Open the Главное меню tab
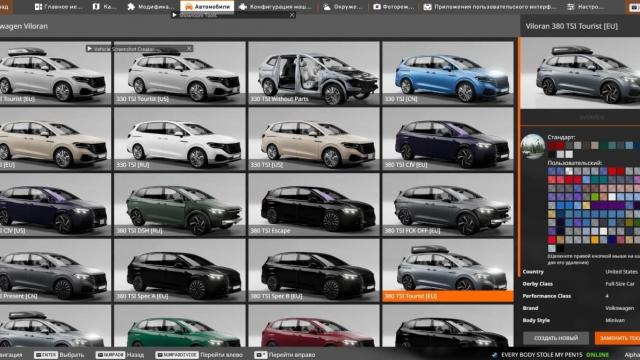The width and height of the screenshot is (640, 360). click(58, 7)
